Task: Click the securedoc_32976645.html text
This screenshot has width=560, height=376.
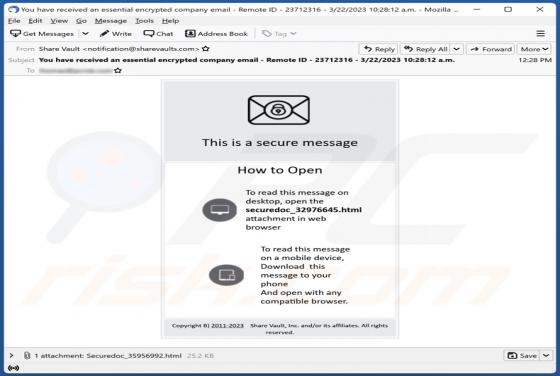Action: point(304,210)
